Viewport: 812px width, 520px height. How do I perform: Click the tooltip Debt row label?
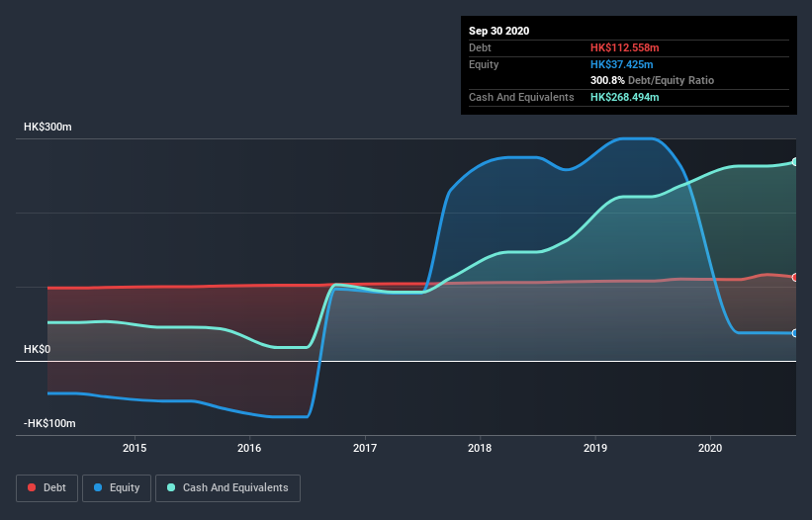pos(480,47)
